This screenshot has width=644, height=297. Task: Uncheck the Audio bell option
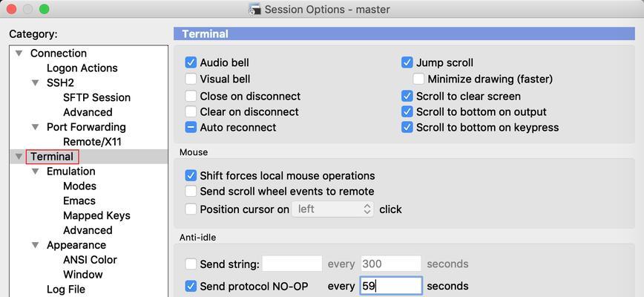tap(191, 62)
